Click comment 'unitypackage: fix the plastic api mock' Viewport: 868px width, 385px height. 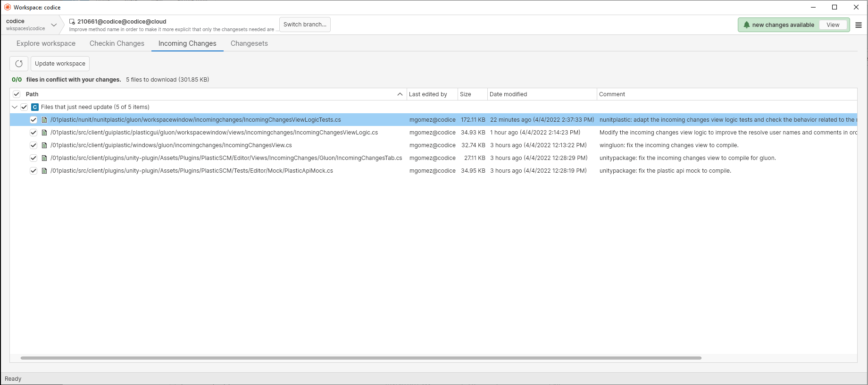(x=665, y=171)
